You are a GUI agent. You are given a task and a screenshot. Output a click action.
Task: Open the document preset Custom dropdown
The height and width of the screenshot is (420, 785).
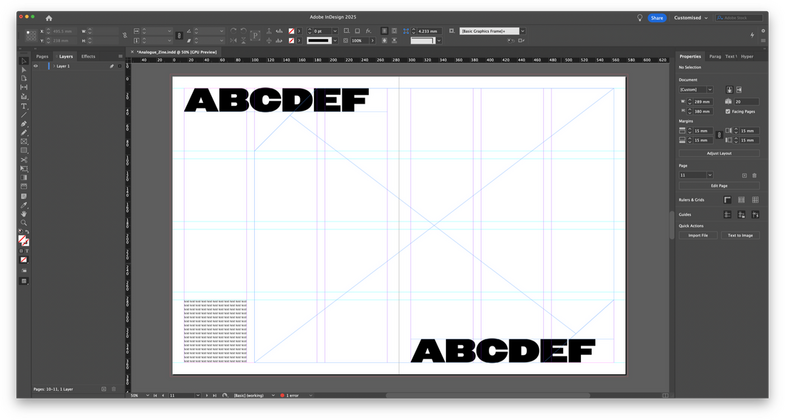[x=695, y=89]
